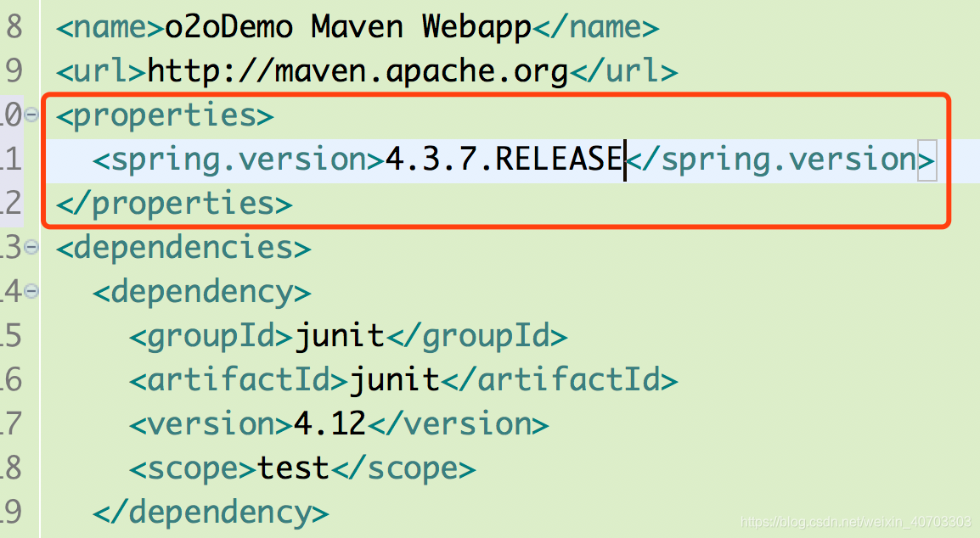Viewport: 980px width, 538px height.
Task: Place cursor in 4.3.7.RELEASE value
Action: [504, 159]
